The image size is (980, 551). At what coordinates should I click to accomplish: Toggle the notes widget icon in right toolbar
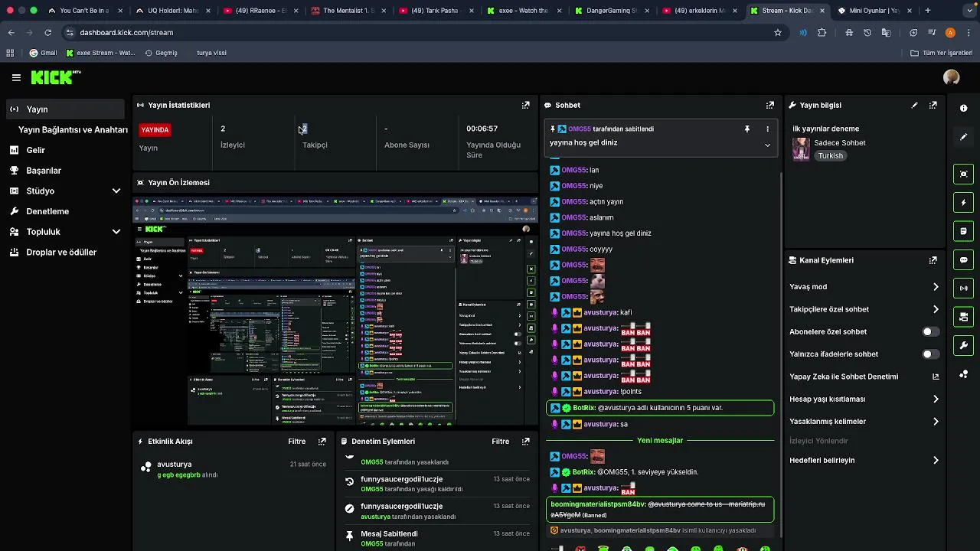coord(964,231)
